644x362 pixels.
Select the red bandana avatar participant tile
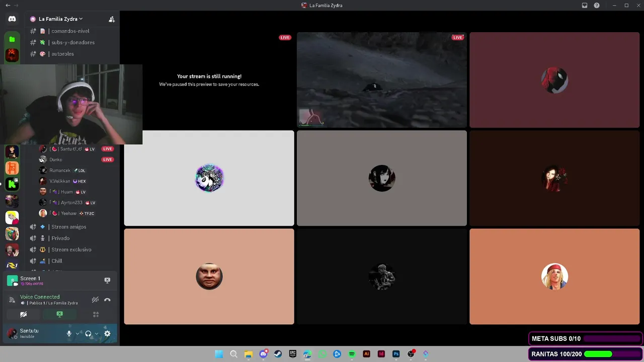point(554,277)
